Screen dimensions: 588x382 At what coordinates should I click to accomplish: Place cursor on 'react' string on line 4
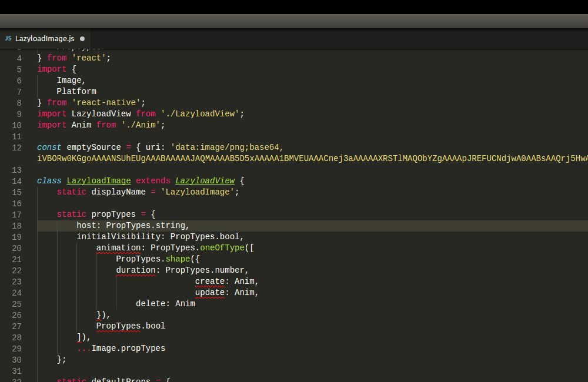coord(89,58)
